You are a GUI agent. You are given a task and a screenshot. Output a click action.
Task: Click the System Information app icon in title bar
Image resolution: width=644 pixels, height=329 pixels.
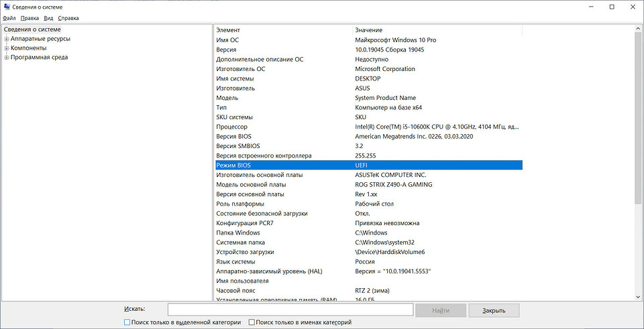point(6,7)
